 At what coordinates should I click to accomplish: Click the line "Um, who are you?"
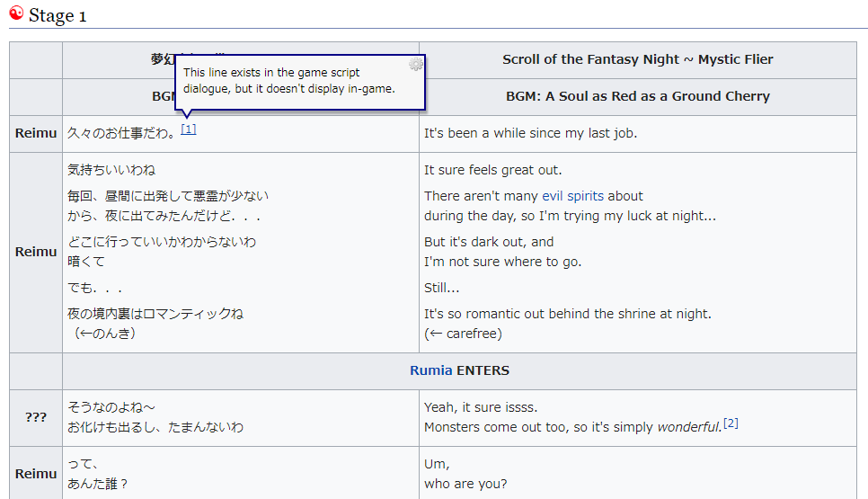465,474
